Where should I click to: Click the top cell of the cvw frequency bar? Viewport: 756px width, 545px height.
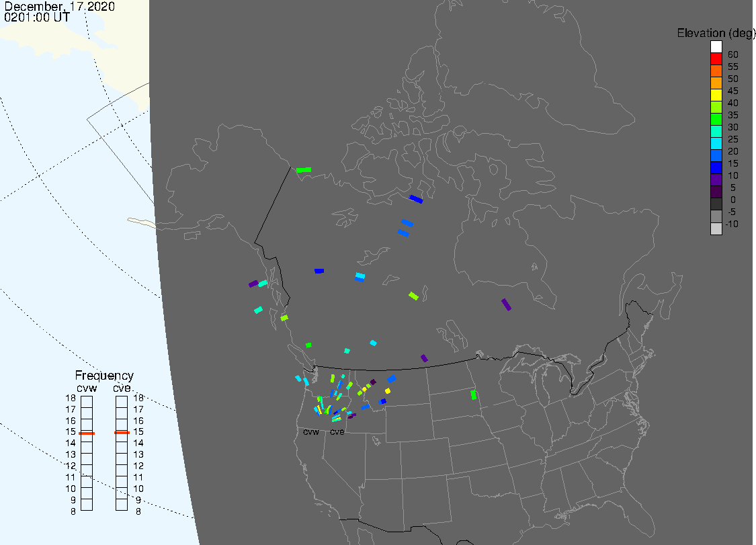[x=87, y=402]
